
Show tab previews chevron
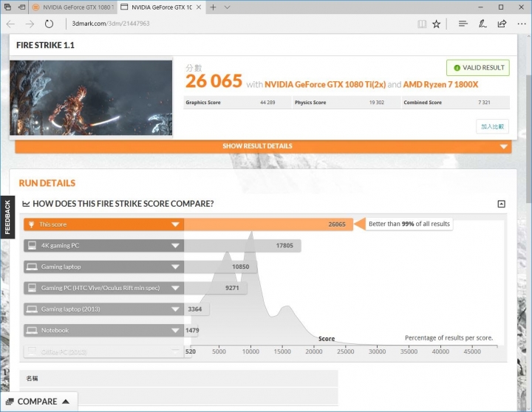[x=228, y=7]
